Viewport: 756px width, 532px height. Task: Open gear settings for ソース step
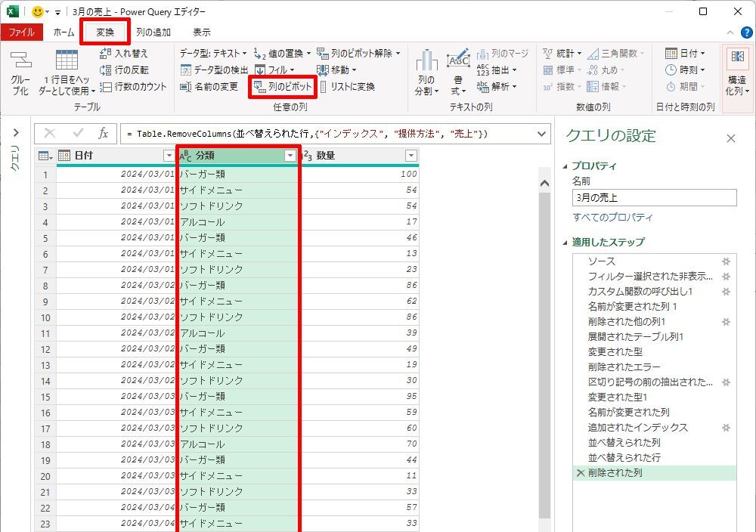pos(726,261)
